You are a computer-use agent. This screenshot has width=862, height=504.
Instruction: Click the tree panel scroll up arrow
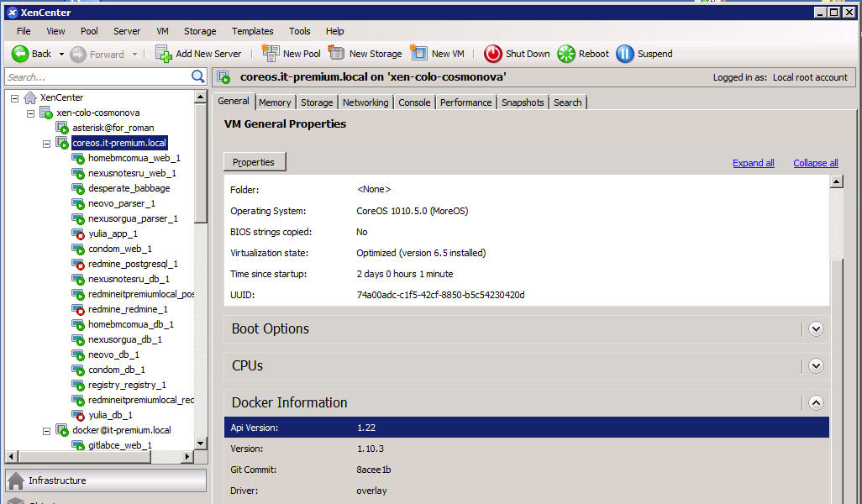201,97
